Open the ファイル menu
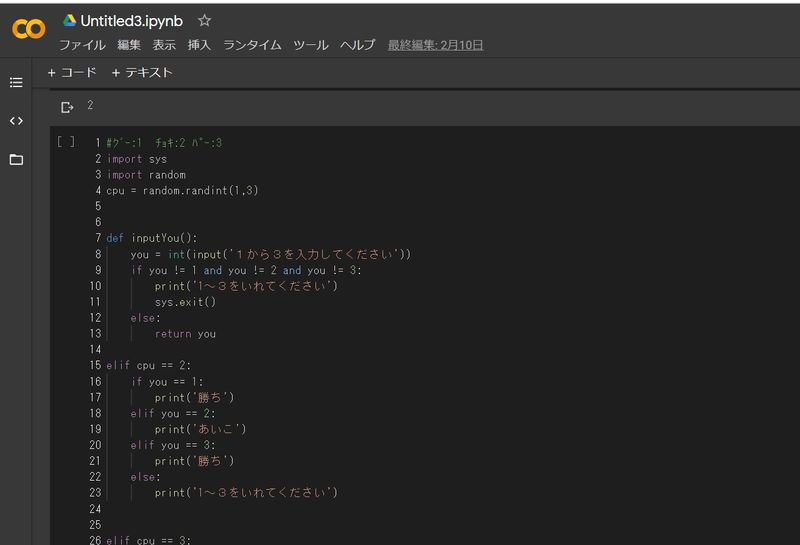This screenshot has height=545, width=800. click(x=82, y=45)
